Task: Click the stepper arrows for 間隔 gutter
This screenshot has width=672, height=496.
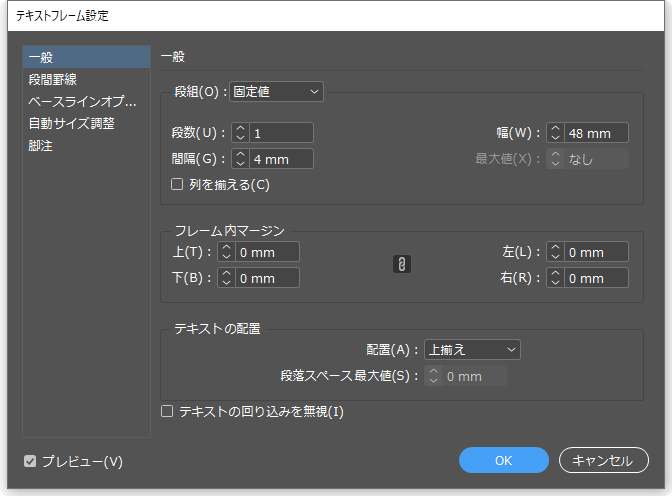Action: [x=240, y=159]
